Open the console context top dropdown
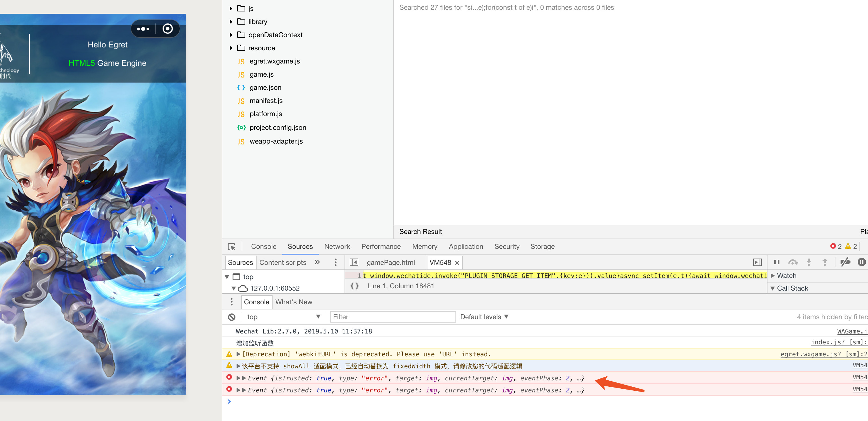This screenshot has height=421, width=868. pos(283,317)
